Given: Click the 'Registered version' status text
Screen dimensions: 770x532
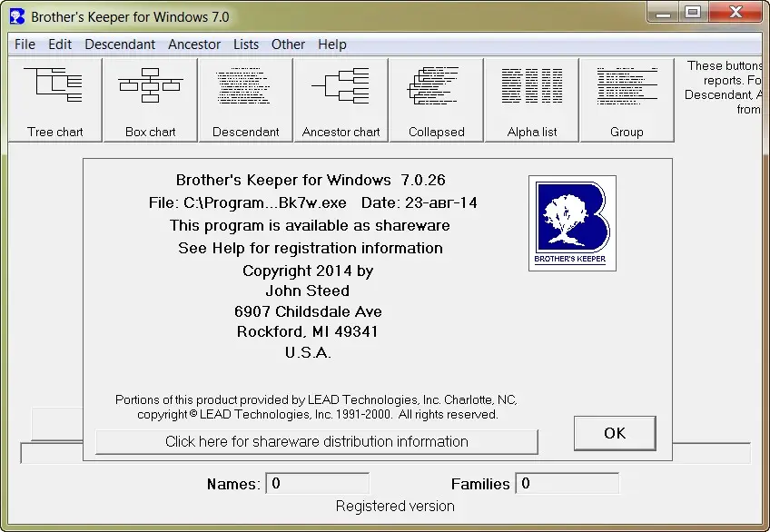Looking at the screenshot, I should pyautogui.click(x=395, y=506).
